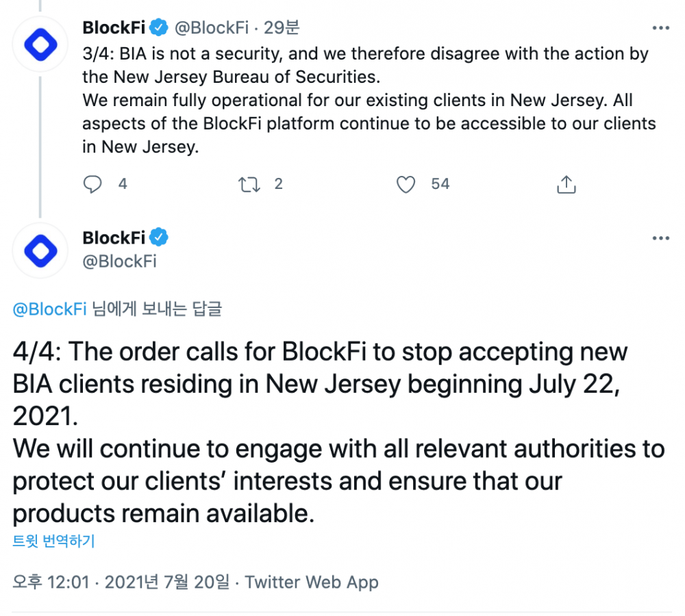Open the 오후 12:01 2021년 7월 20일 timestamp
This screenshot has height=616, width=685.
(x=121, y=582)
